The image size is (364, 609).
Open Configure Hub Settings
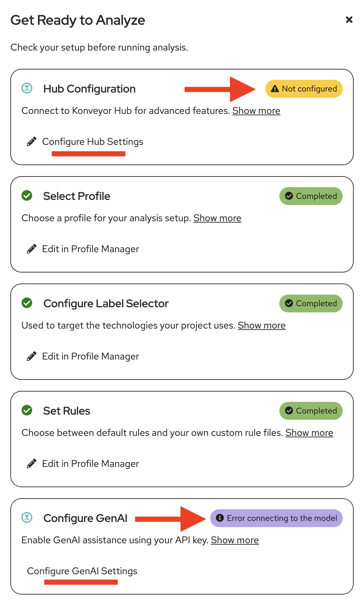click(x=93, y=142)
